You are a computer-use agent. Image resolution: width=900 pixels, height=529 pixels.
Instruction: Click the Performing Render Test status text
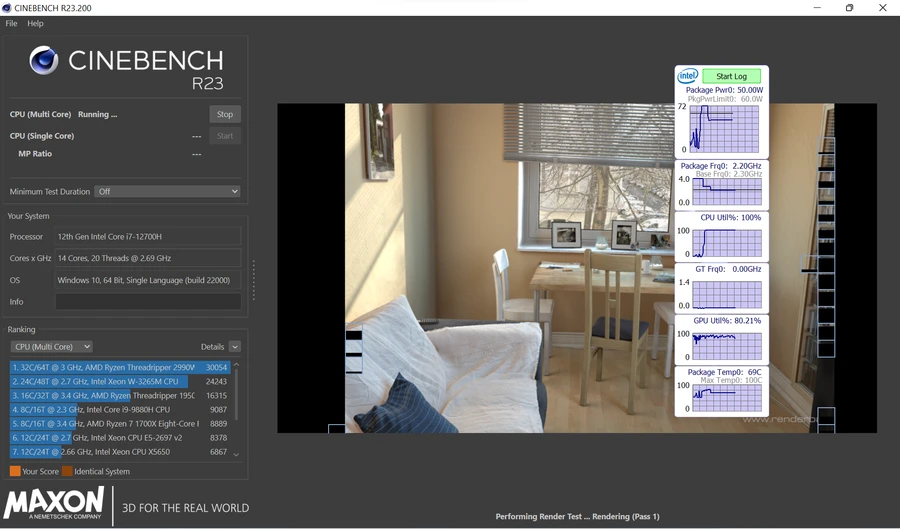[577, 516]
